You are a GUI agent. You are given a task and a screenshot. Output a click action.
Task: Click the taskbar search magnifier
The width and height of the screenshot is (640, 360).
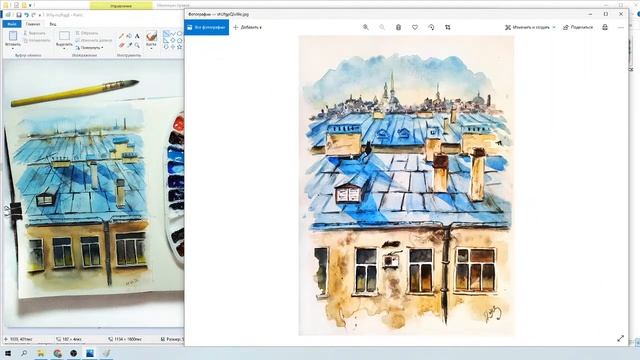(24, 353)
